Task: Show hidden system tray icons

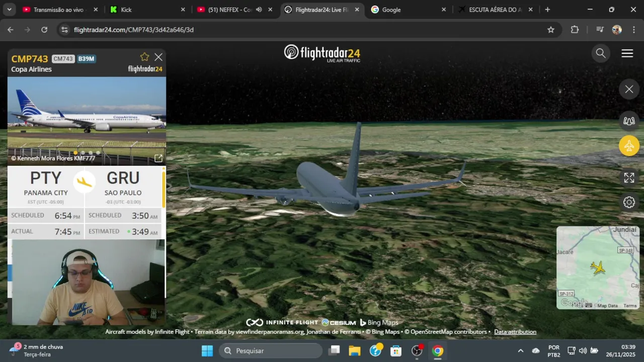Action: pyautogui.click(x=521, y=350)
